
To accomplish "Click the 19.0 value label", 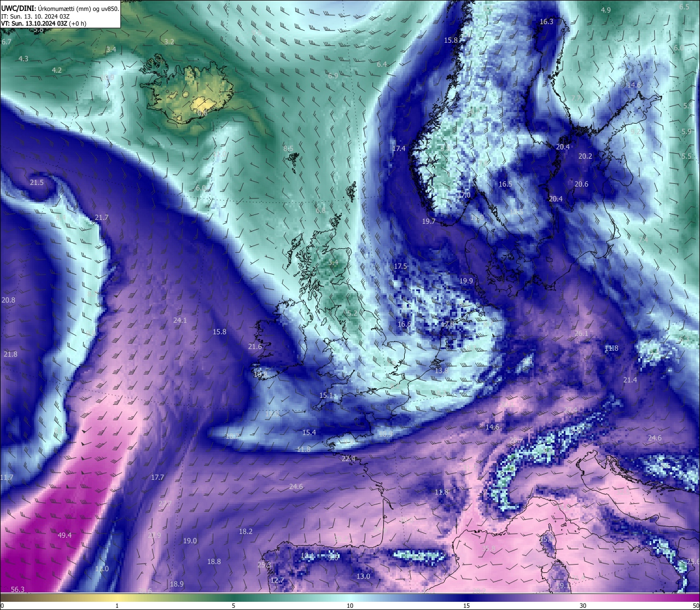I will 190,541.
